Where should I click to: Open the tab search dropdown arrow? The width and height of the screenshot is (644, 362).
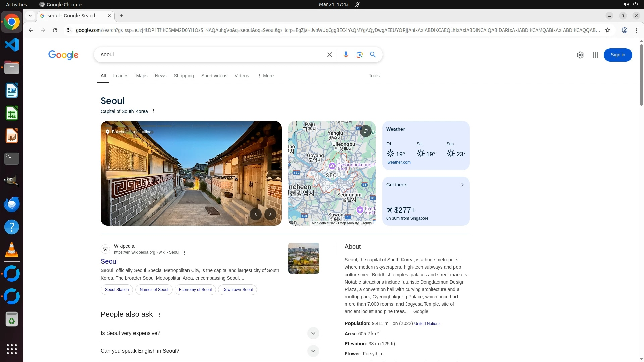click(x=30, y=16)
